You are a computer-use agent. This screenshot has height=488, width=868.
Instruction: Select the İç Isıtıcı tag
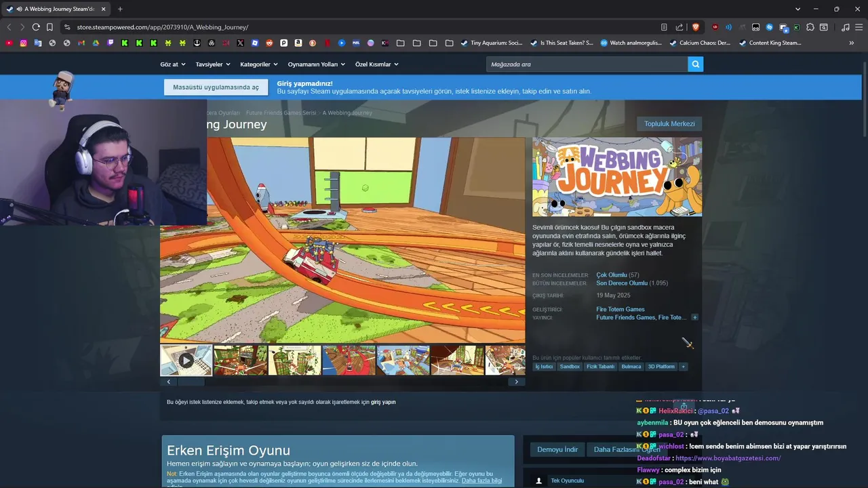point(544,367)
